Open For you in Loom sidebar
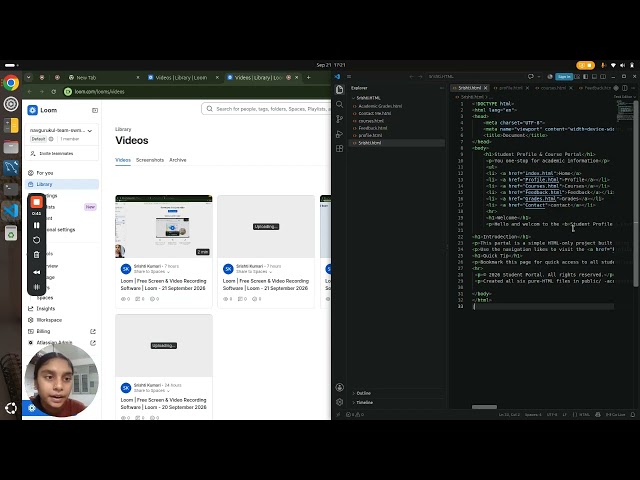This screenshot has width=640, height=480. [62, 173]
